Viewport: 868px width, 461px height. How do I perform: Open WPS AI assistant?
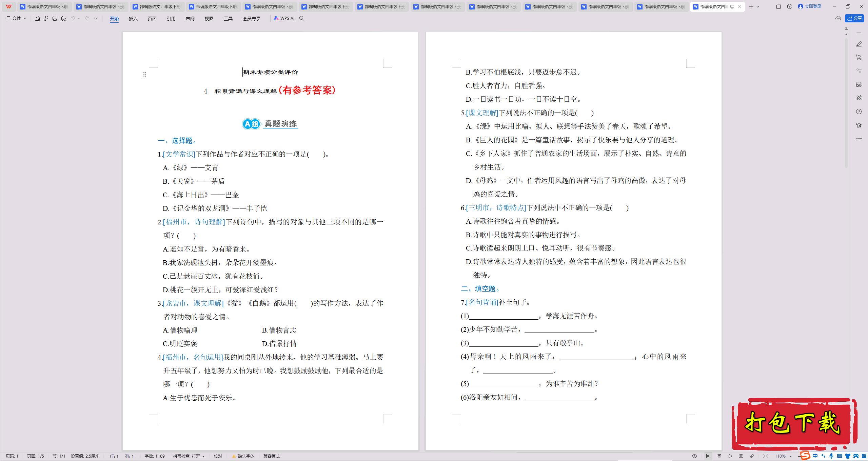[x=284, y=18]
